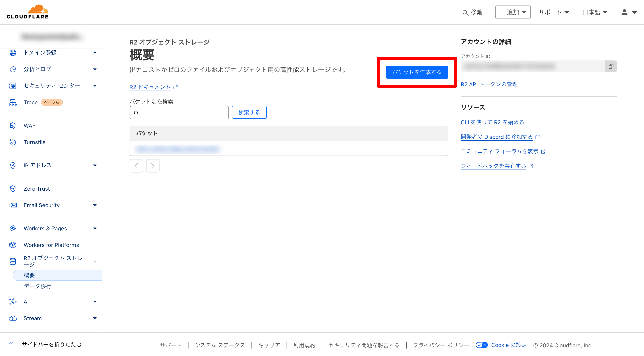Click the 移動... search field in header
The height and width of the screenshot is (356, 644).
[475, 12]
